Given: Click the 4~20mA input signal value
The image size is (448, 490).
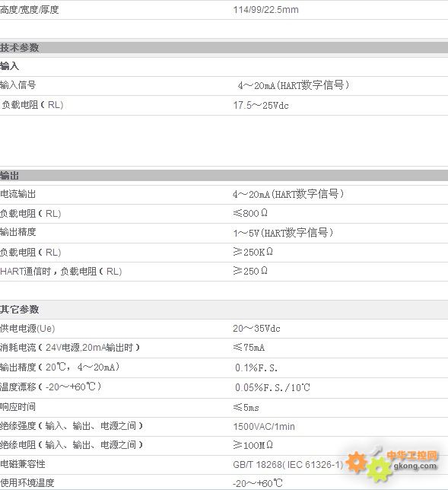Looking at the screenshot, I should [x=293, y=85].
